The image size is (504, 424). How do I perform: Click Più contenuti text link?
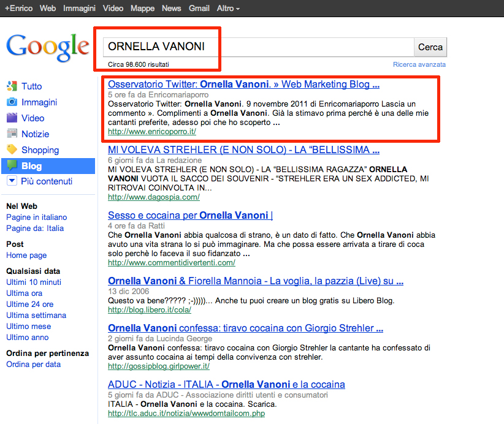[47, 181]
